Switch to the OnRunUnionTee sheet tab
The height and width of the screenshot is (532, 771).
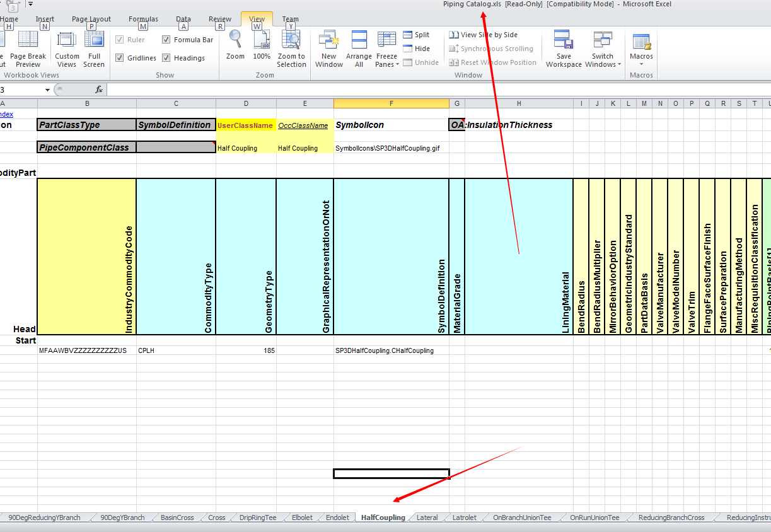pos(594,518)
